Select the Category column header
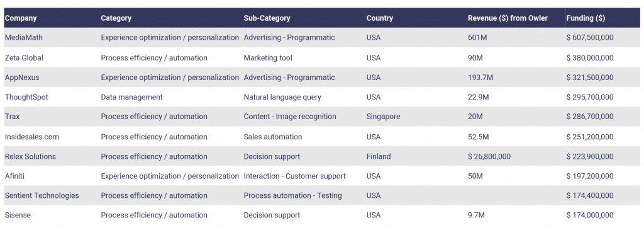 coord(116,18)
